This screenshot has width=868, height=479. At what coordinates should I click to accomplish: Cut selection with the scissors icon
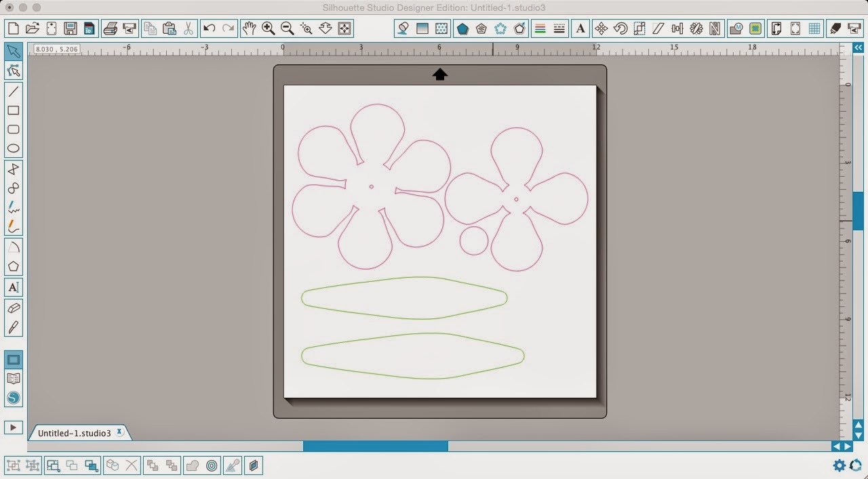189,28
